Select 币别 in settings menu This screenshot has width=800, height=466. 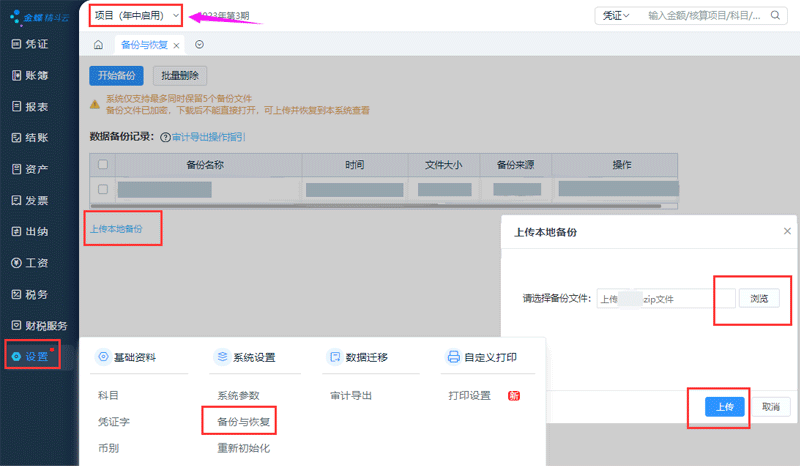[x=108, y=448]
